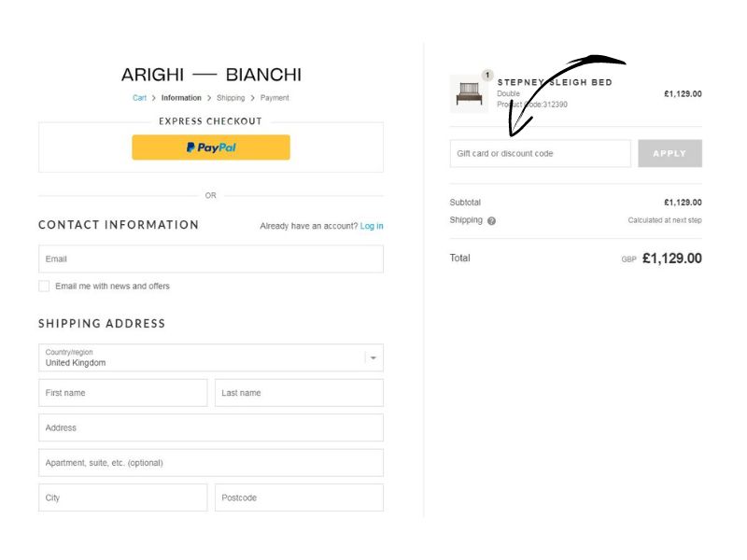Click into the Email field
This screenshot has height=560, width=747.
210,259
